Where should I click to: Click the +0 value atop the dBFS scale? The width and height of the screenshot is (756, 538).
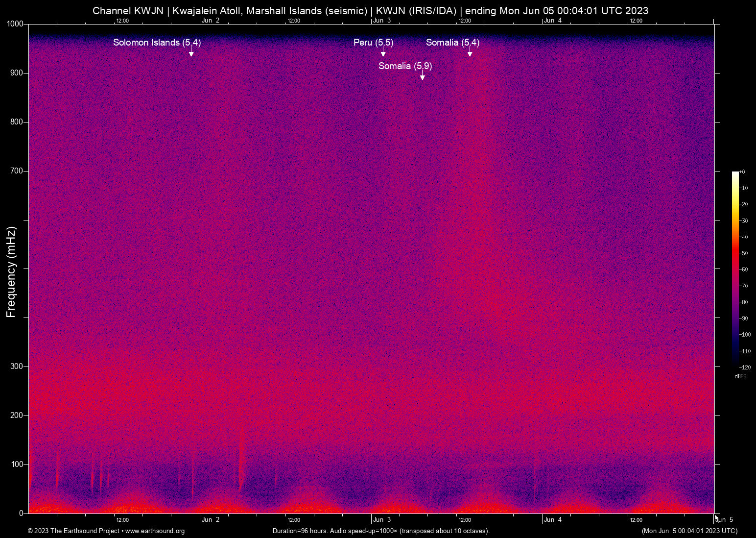(741, 171)
